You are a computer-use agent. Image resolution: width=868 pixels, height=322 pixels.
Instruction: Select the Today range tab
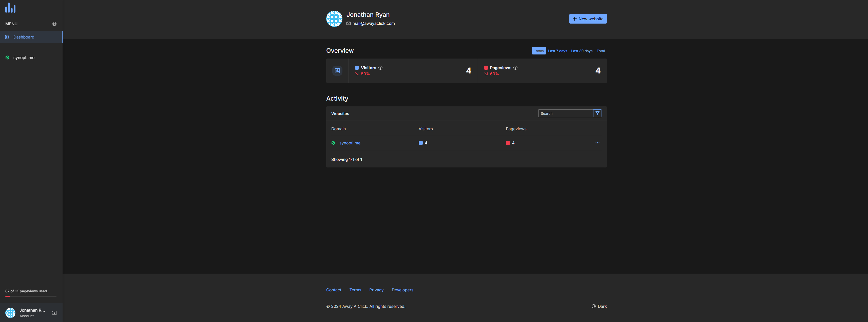point(538,51)
